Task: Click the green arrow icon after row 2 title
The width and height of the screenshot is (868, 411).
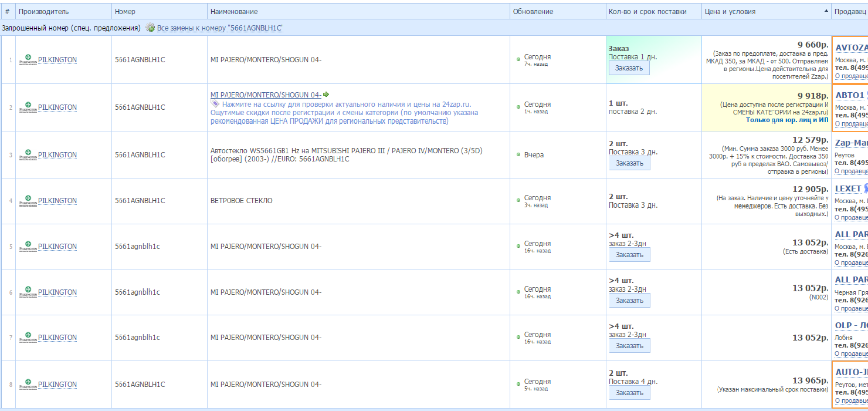Action: point(326,95)
